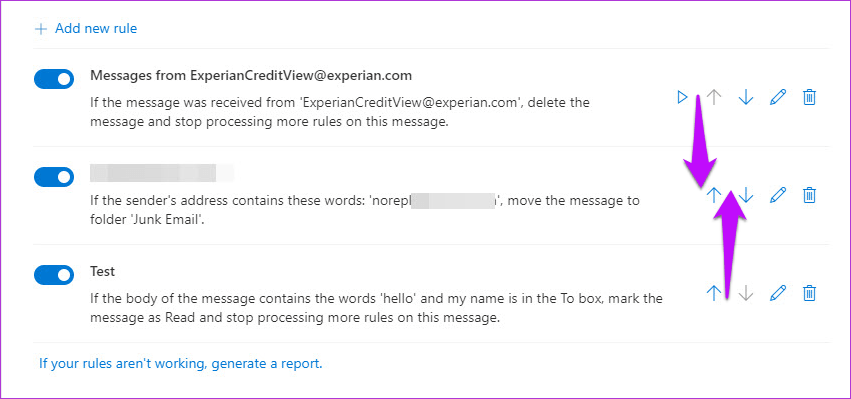851x399 pixels.
Task: Move the Junk Email rule down
Action: click(746, 195)
